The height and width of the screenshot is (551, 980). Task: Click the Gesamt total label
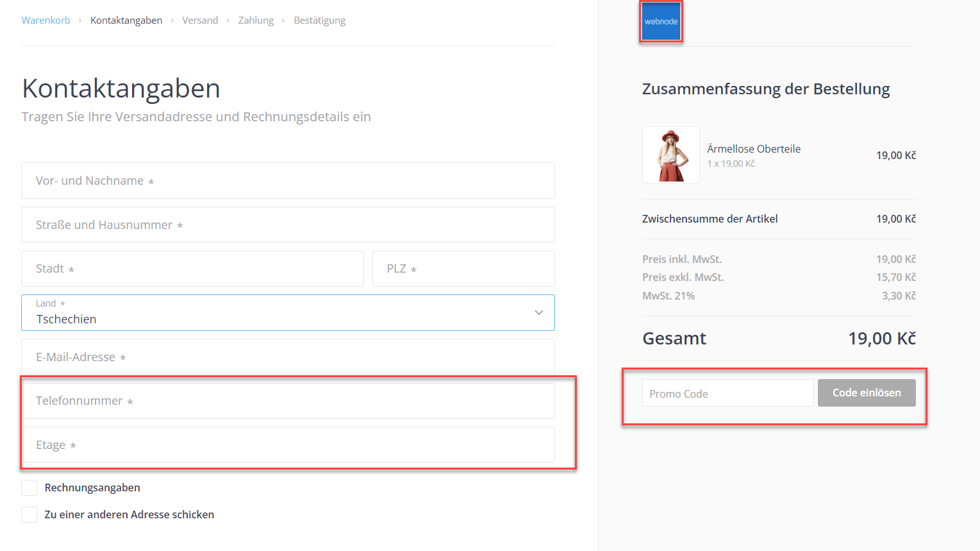tap(674, 338)
